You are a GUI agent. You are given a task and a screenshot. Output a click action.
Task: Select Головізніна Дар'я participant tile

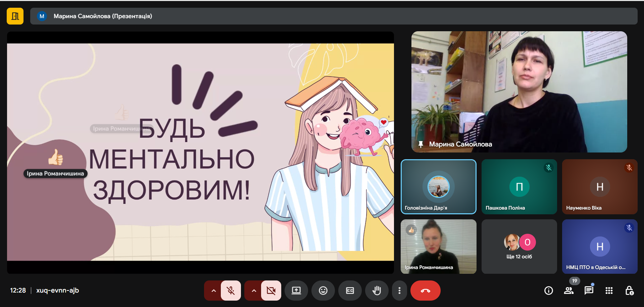(438, 187)
